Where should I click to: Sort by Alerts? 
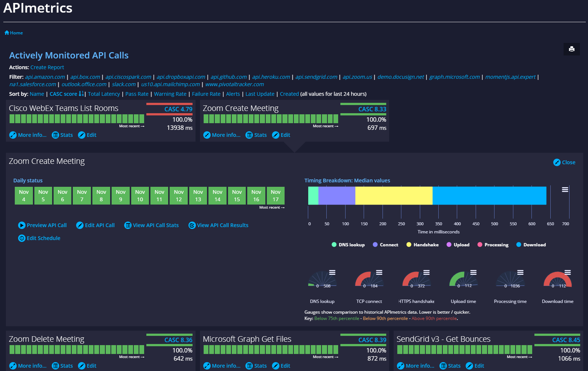(233, 94)
